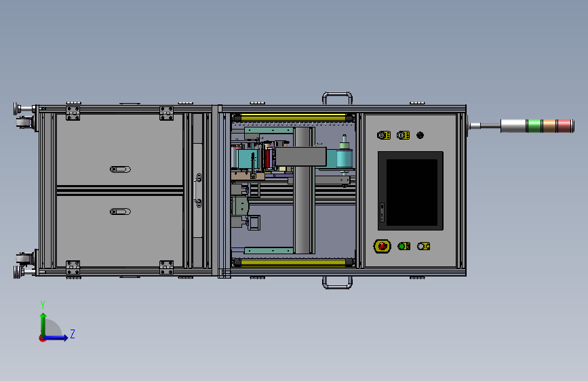Select the silver base of signal tower
588x381 pixels.
513,125
